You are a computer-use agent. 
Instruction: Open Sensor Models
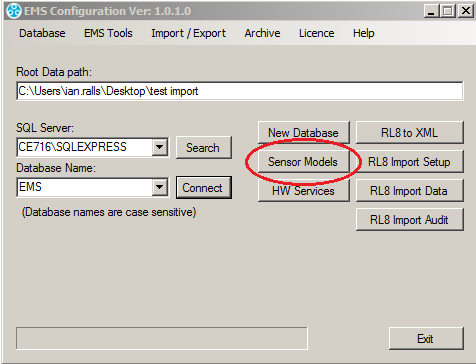[x=303, y=162]
